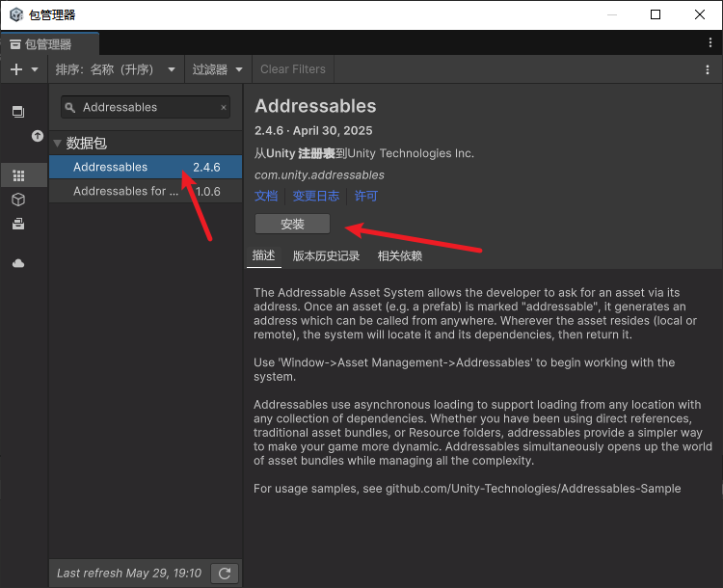Click the refresh package list button

(x=225, y=574)
